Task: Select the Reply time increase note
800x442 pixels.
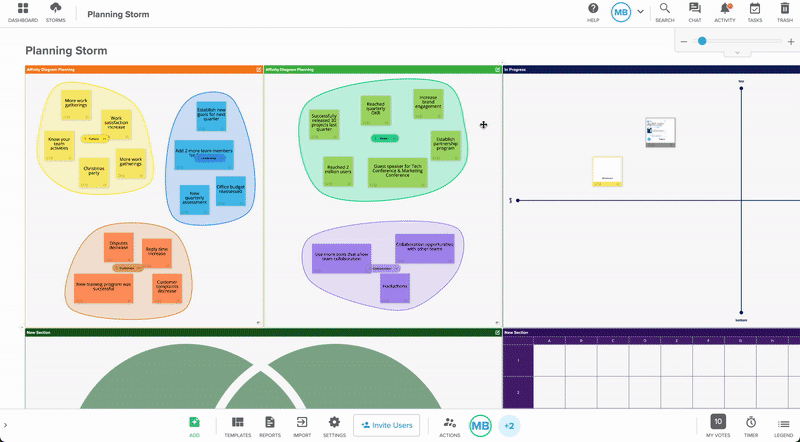Action: 157,253
